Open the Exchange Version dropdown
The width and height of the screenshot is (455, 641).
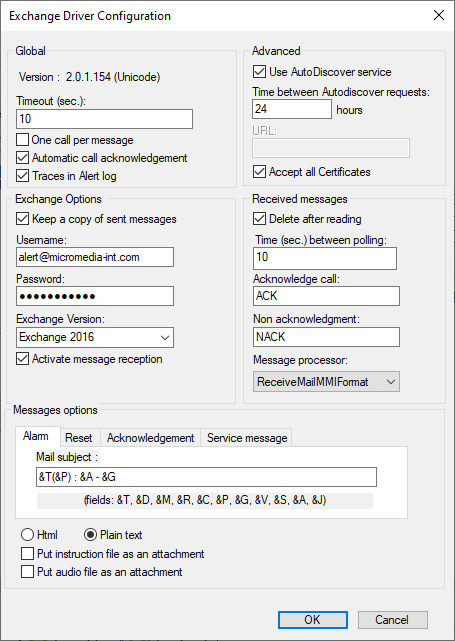(95, 337)
